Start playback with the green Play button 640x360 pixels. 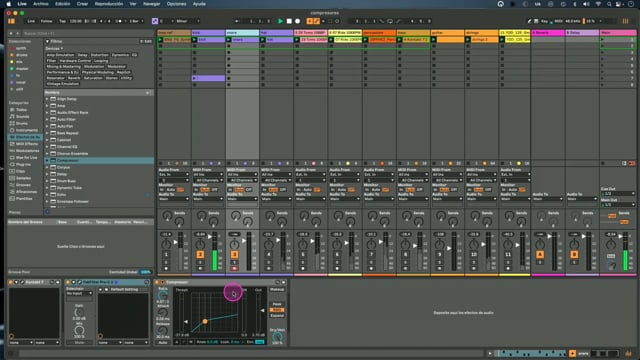[x=280, y=21]
